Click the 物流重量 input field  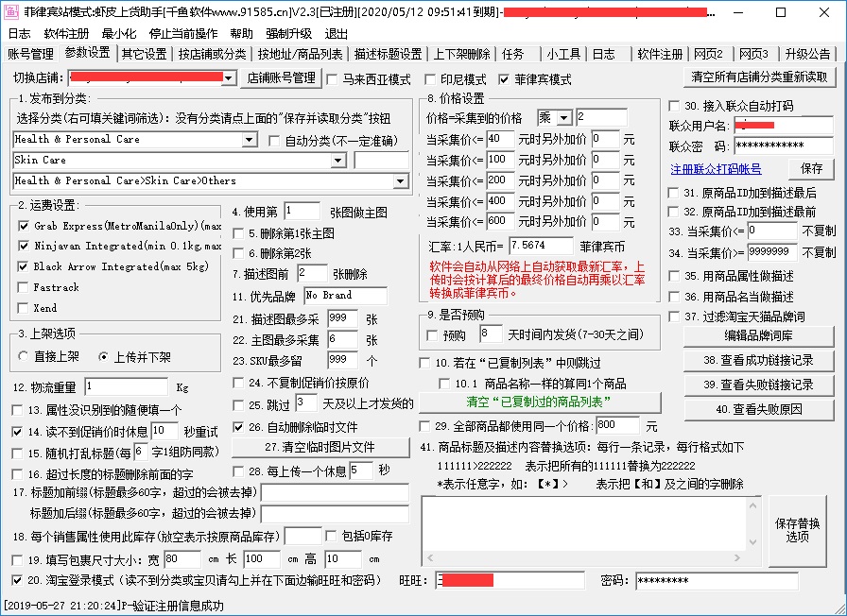coord(127,387)
